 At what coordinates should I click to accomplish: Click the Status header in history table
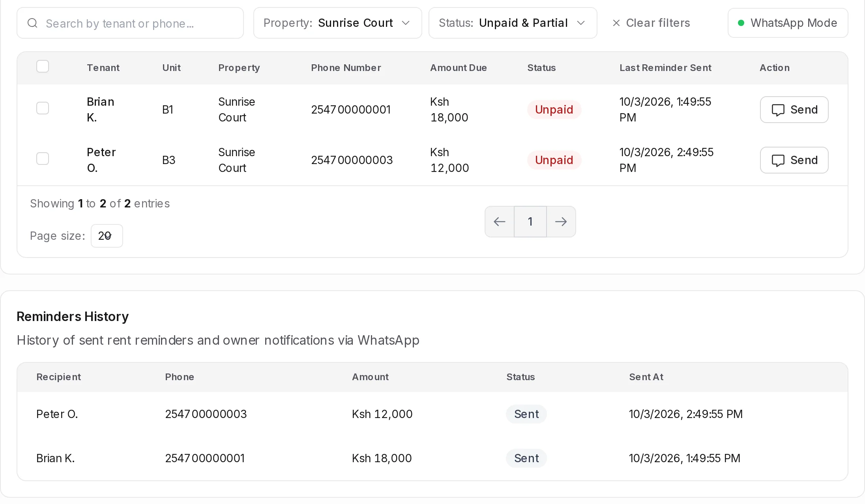520,377
